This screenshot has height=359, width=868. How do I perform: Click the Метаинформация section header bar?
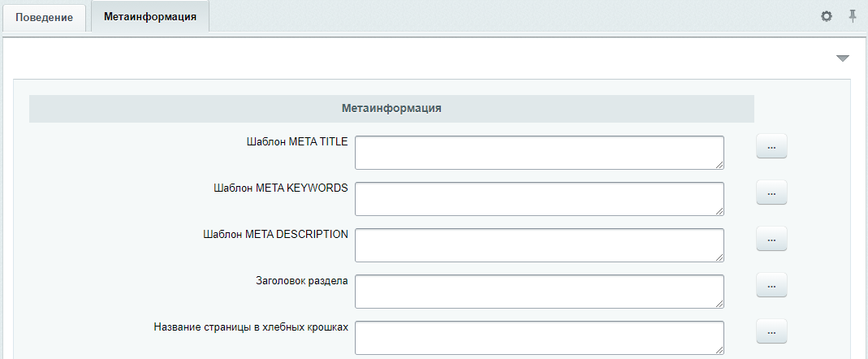(391, 109)
